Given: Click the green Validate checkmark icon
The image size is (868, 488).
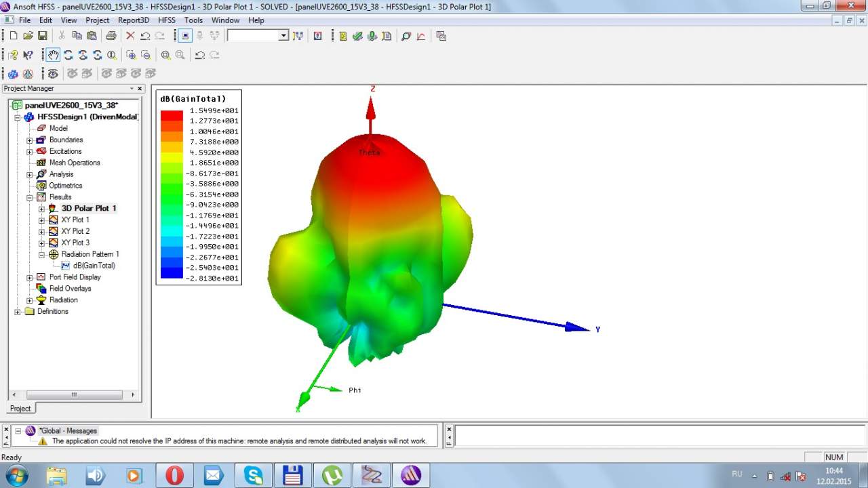Looking at the screenshot, I should point(357,36).
